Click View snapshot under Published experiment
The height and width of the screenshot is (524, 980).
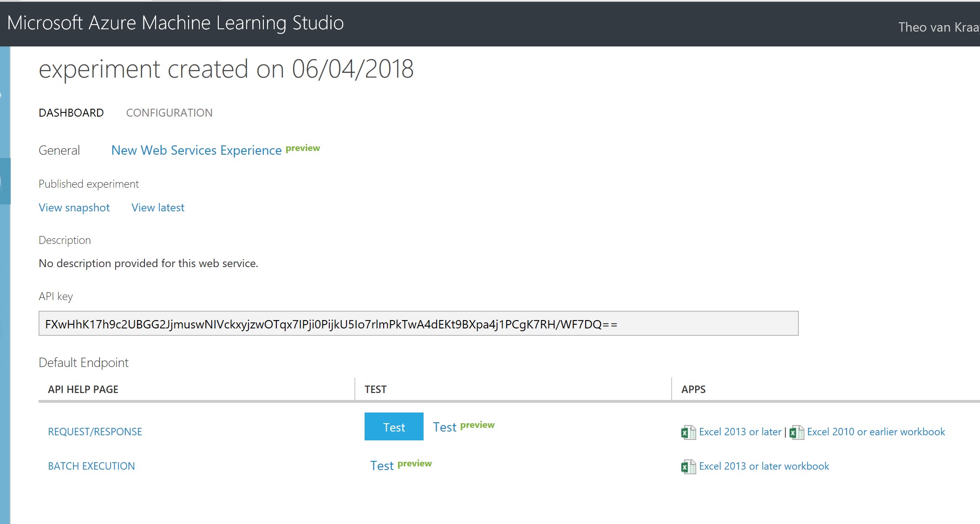[74, 208]
